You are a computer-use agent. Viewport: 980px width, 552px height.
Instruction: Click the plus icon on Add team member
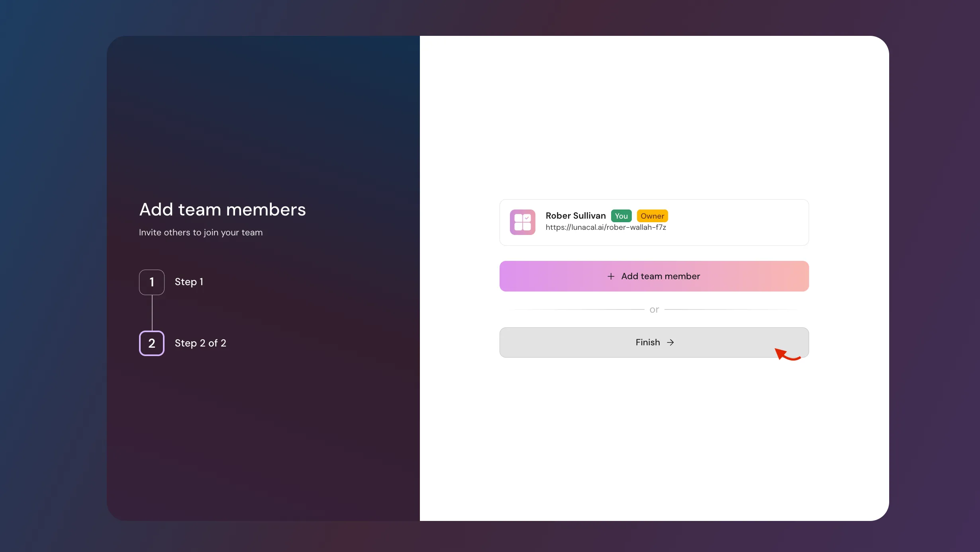click(x=611, y=276)
